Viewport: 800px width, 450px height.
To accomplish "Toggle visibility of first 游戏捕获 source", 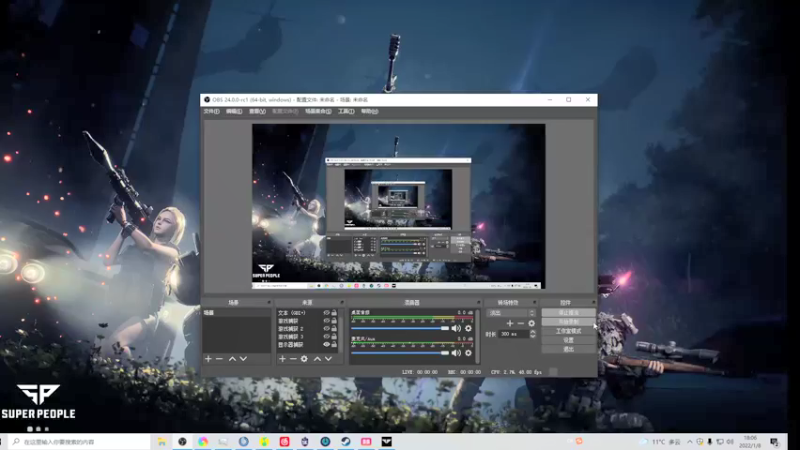I will tap(327, 321).
